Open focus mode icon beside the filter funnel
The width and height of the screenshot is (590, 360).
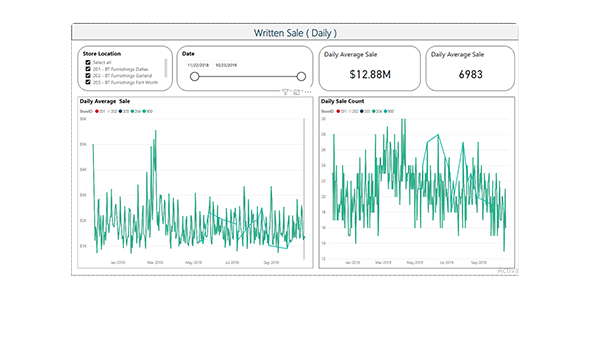[297, 92]
